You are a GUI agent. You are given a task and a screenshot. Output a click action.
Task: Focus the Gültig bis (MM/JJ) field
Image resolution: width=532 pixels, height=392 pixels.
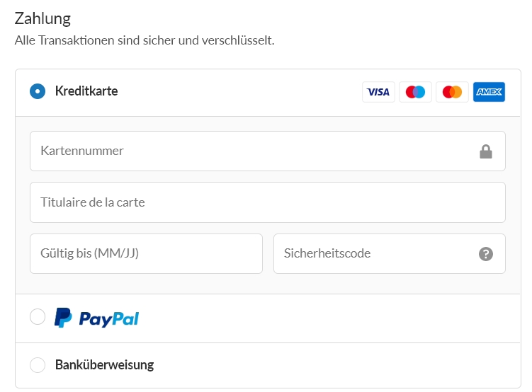click(146, 253)
